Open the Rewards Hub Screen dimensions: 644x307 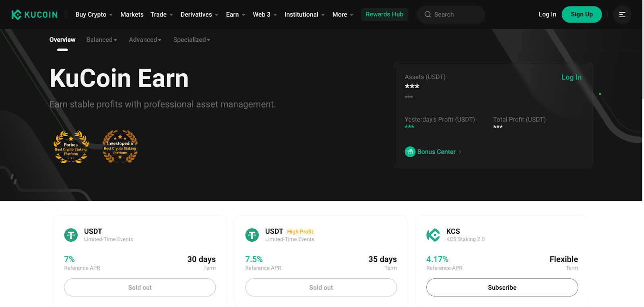(x=384, y=15)
